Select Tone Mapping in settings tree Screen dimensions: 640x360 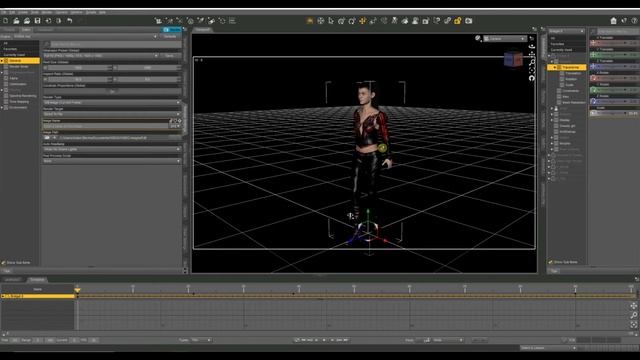[19, 102]
